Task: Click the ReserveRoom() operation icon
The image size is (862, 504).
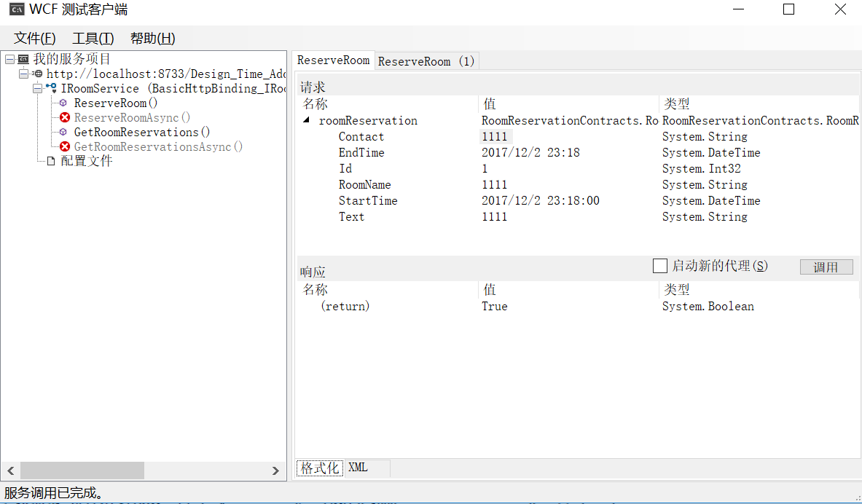Action: tap(63, 103)
